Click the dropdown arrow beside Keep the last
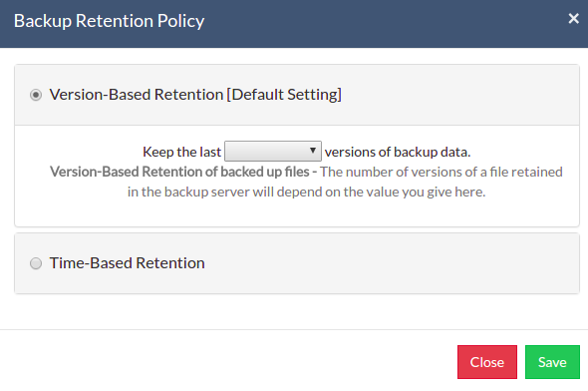The height and width of the screenshot is (391, 588). point(312,151)
